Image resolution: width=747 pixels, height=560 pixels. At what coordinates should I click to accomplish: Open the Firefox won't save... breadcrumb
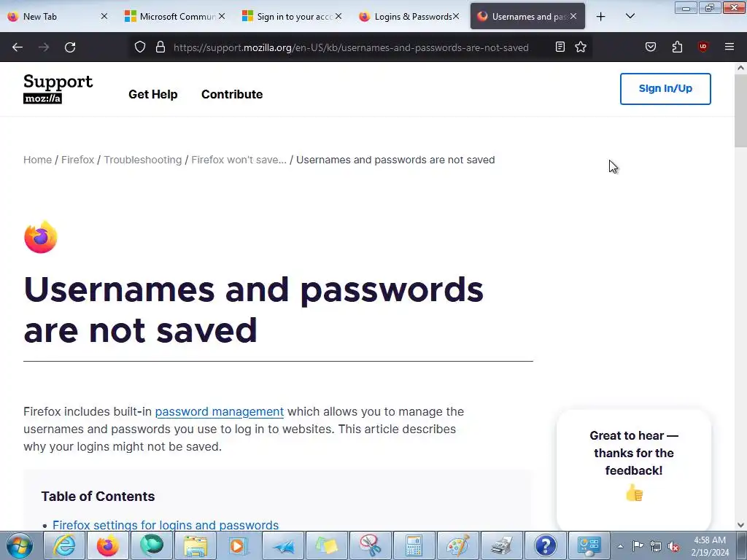pos(239,160)
